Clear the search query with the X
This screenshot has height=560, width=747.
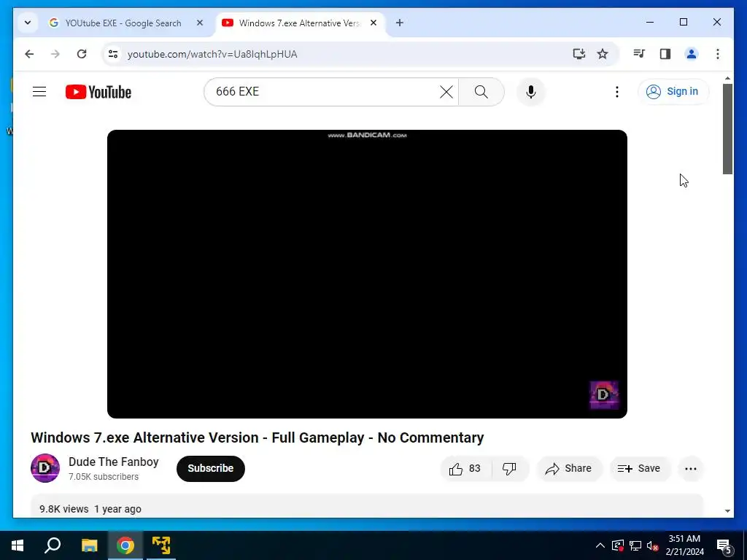tap(446, 92)
